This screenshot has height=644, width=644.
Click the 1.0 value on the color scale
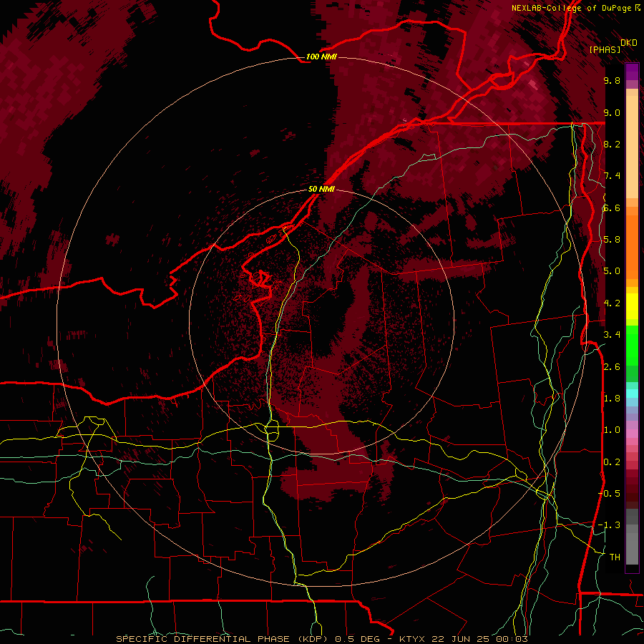(x=612, y=430)
